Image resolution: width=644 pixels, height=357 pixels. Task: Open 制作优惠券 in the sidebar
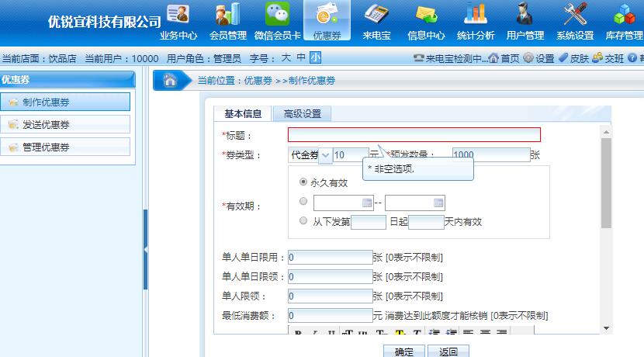click(65, 102)
